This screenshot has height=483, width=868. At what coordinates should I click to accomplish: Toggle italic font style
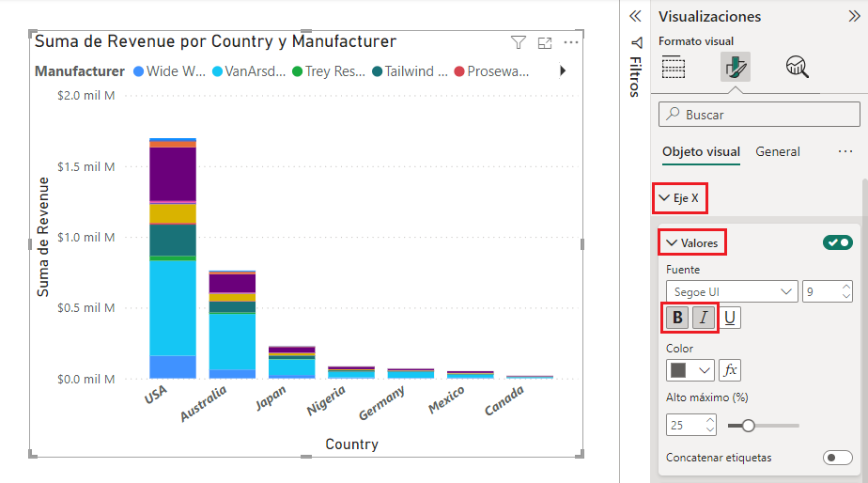pos(704,318)
